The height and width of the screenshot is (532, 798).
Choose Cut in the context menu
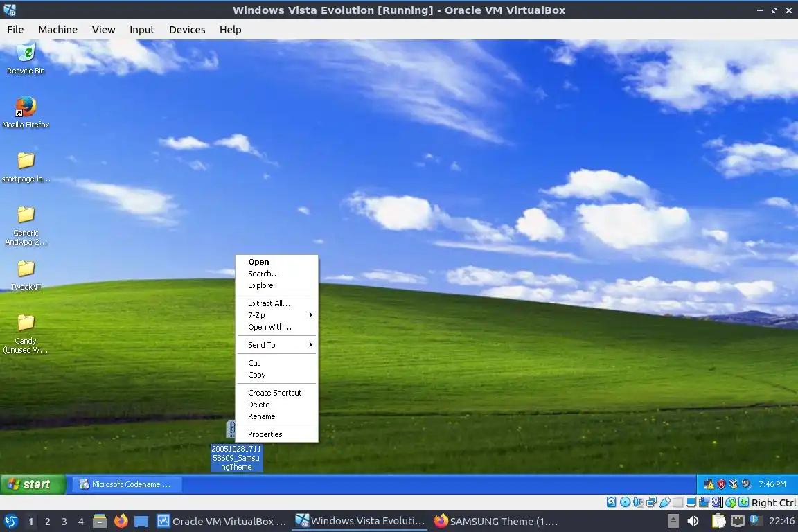[x=277, y=363]
